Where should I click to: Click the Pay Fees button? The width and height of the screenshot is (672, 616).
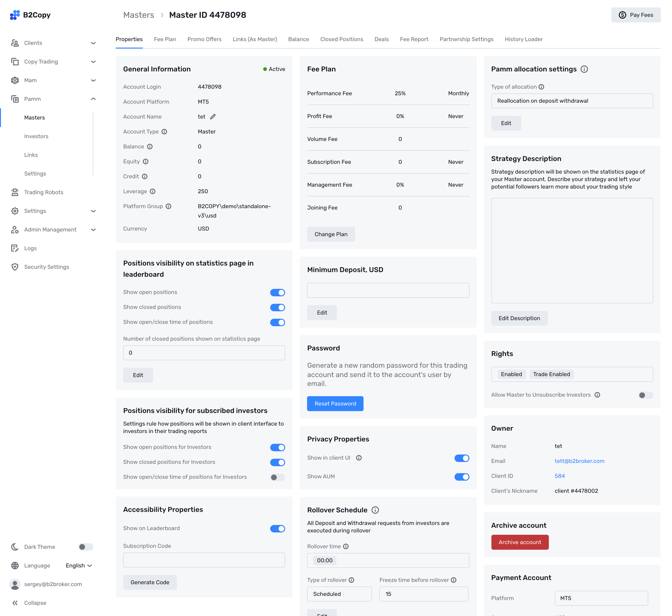coord(636,15)
